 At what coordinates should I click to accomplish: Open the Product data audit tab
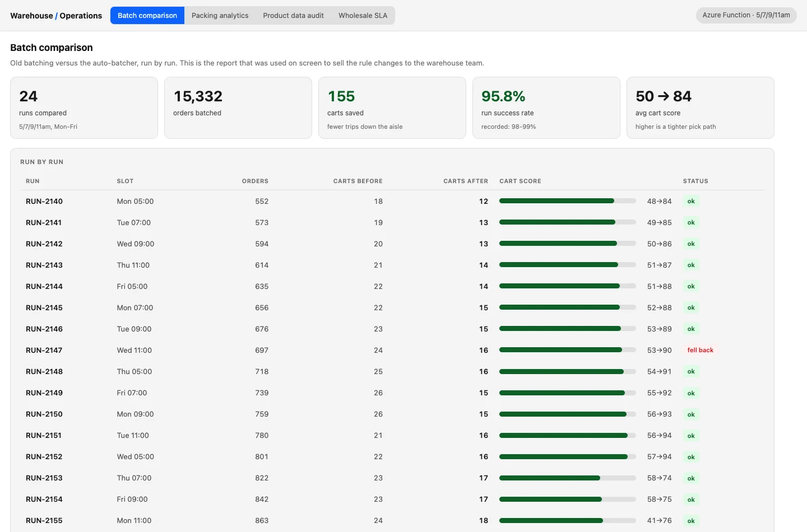293,16
